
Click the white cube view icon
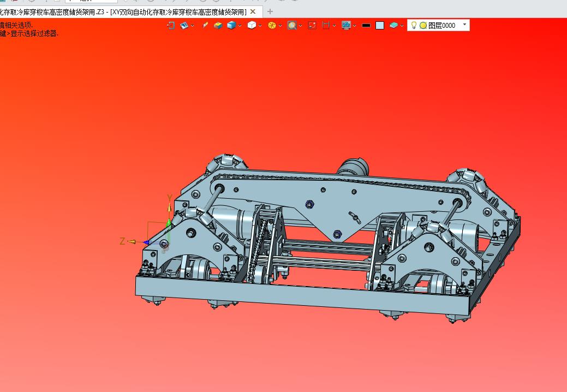(252, 25)
